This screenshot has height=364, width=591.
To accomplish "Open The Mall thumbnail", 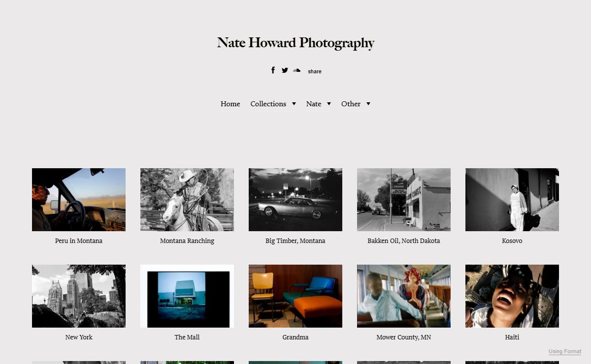I will point(187,296).
